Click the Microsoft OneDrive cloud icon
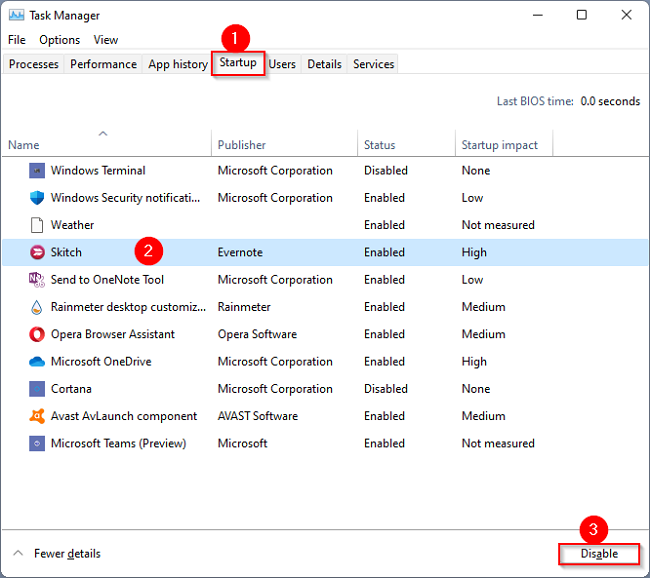The width and height of the screenshot is (650, 578). point(37,362)
